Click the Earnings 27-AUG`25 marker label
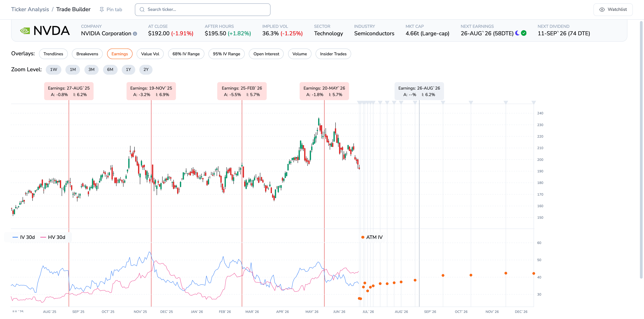The image size is (644, 319). click(x=69, y=91)
